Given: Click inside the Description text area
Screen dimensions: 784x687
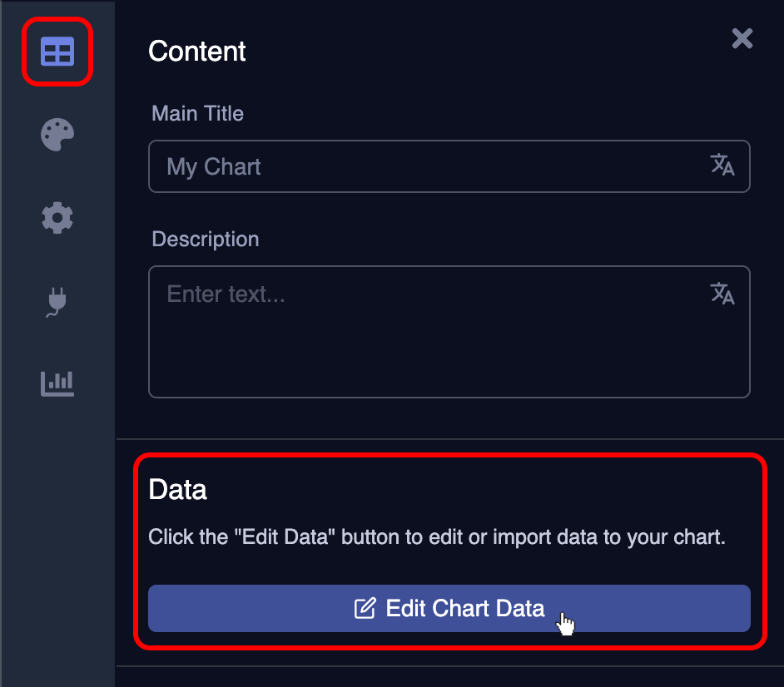Looking at the screenshot, I should [416, 331].
